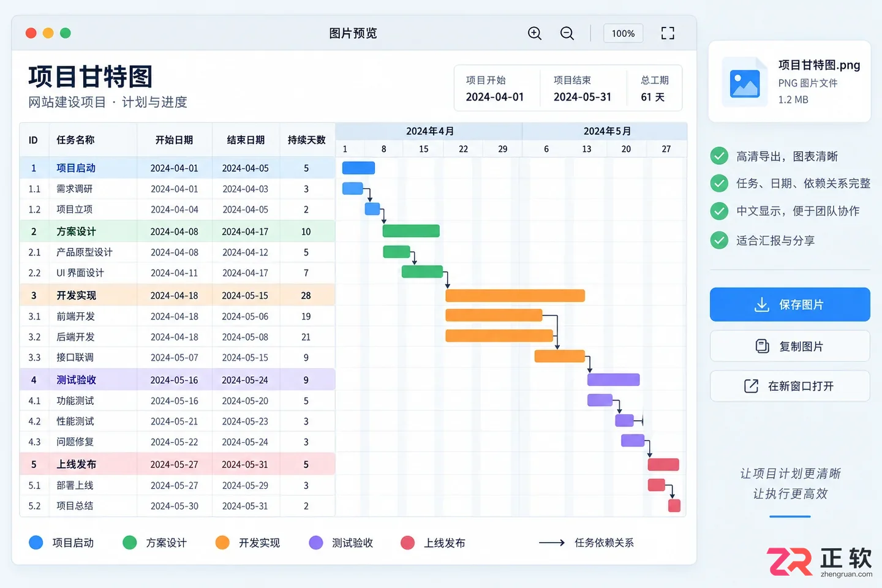Viewport: 882px width, 588px height.
Task: Click the 性能测试 task name
Action: [75, 421]
